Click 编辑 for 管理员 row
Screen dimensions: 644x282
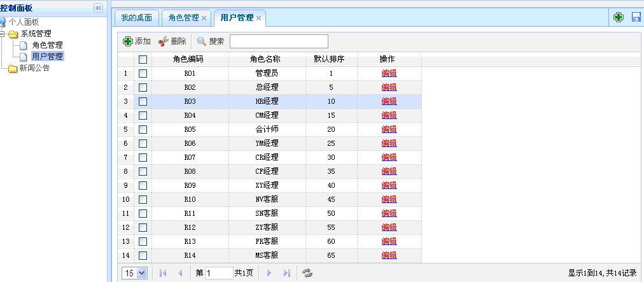point(389,74)
